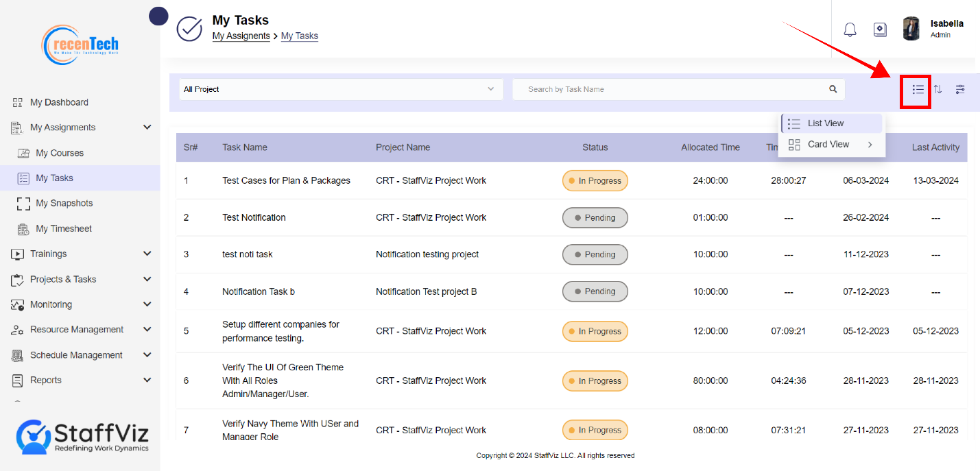Click the Task Name column header

click(245, 147)
